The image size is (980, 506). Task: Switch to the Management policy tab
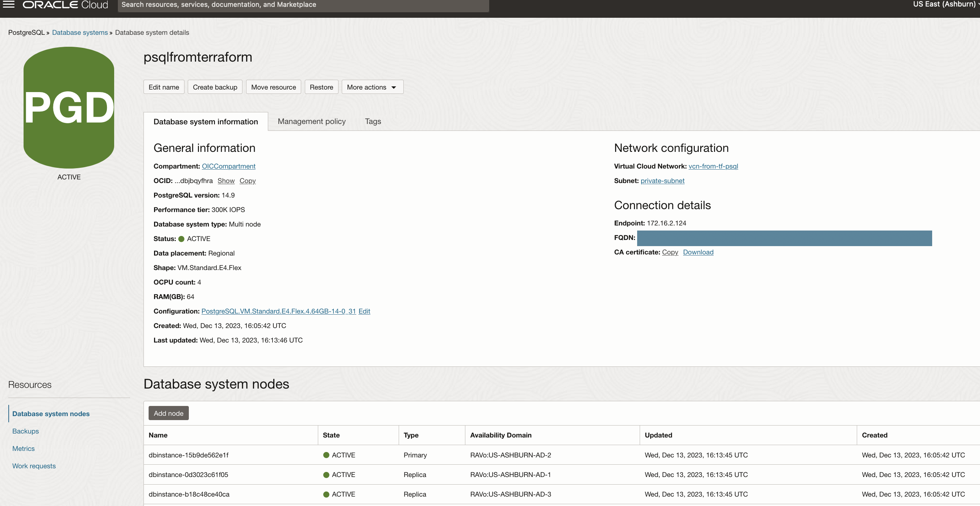(x=311, y=121)
